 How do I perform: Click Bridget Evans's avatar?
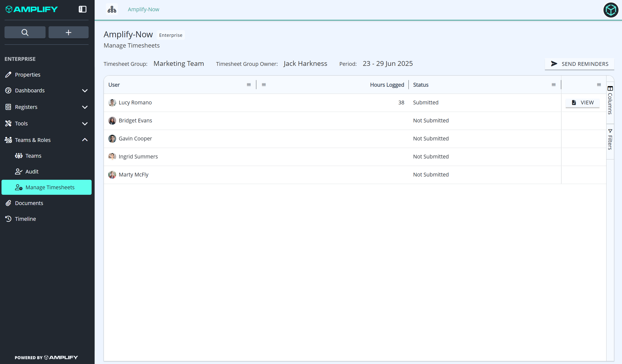(x=112, y=120)
